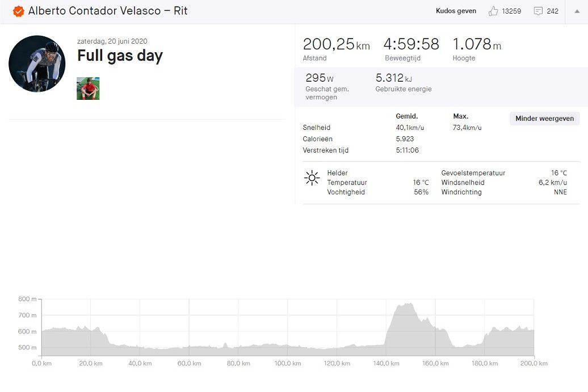Click the 'Windrichting' value NNE
Screen dimensions: 588x392
tap(560, 192)
